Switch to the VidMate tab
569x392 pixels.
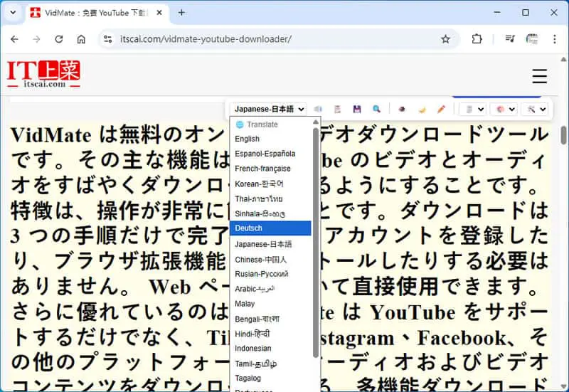[x=96, y=13]
